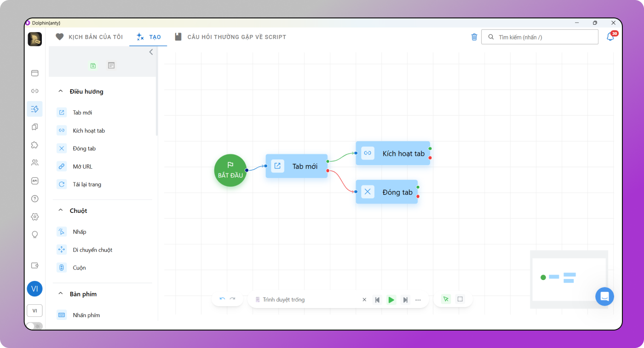Screen dimensions: 644x348
Task: Collapse the Chuột section
Action: [x=60, y=211]
